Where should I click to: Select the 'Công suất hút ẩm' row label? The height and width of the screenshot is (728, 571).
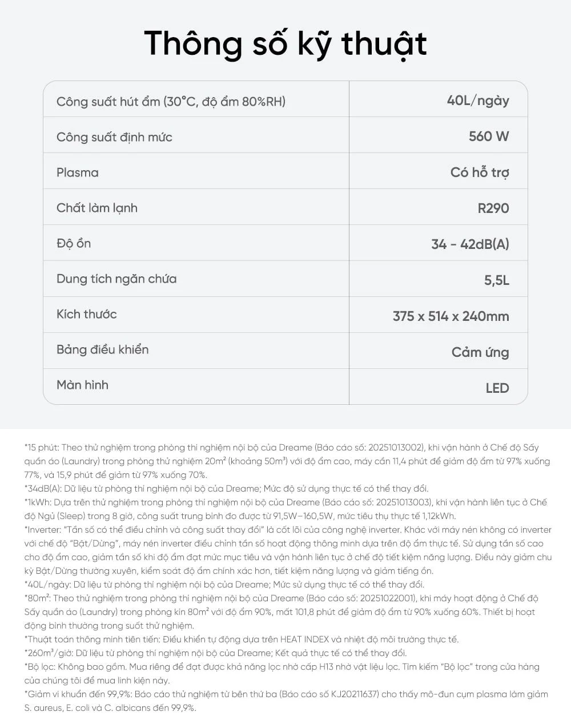(x=171, y=102)
